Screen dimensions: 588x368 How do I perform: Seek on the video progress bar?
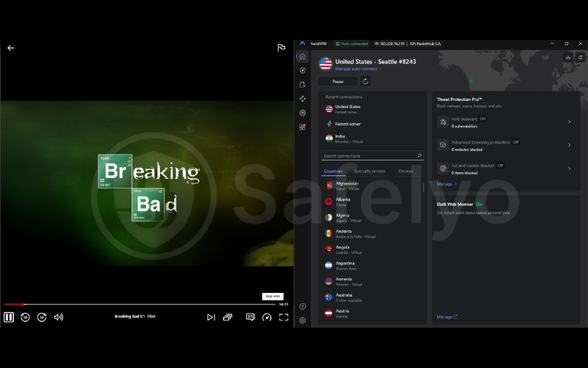click(x=140, y=304)
